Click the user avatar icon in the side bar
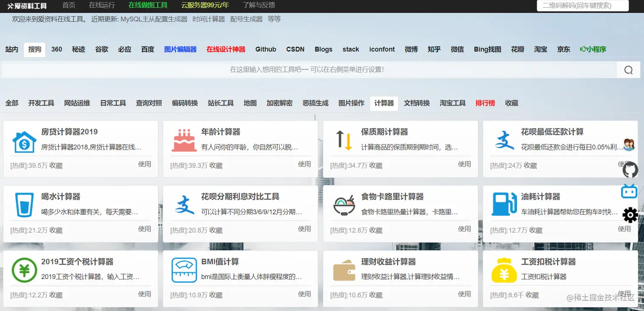This screenshot has width=644, height=311. [x=629, y=145]
